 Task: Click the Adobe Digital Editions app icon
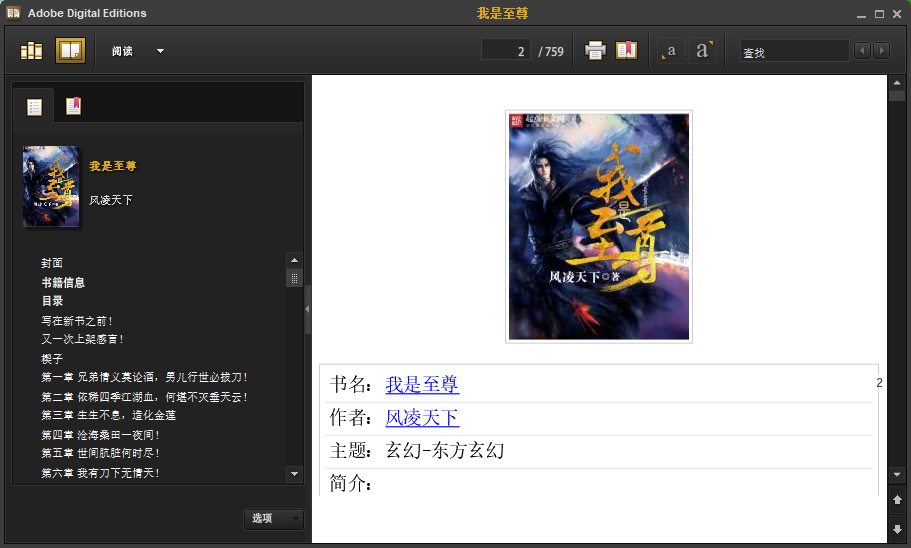coord(13,12)
